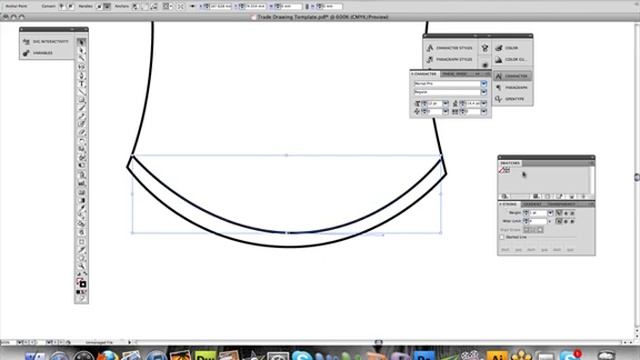Select Projecting Cap stroke option
Viewport: 640px width, 360px height.
(573, 213)
